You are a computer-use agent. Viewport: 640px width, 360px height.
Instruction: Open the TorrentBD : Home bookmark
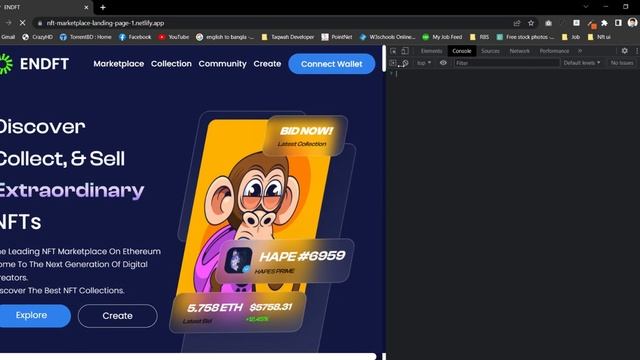coord(86,37)
